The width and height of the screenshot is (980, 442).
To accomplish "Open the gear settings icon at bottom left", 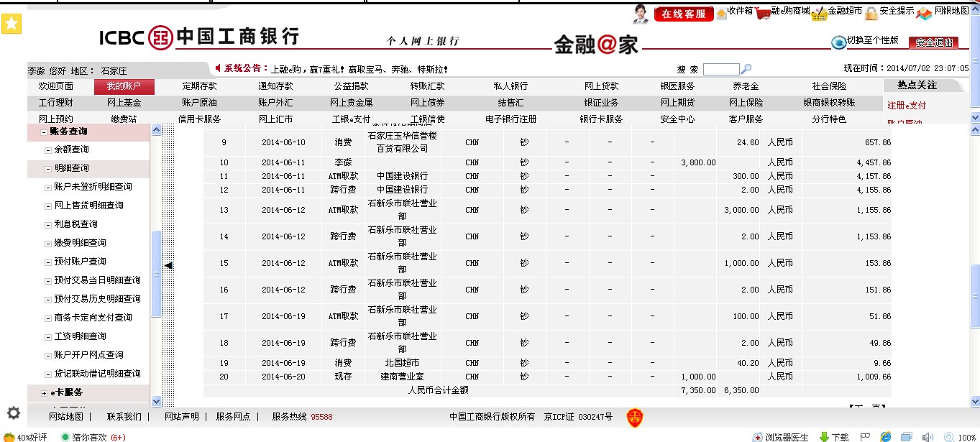I will click(13, 413).
